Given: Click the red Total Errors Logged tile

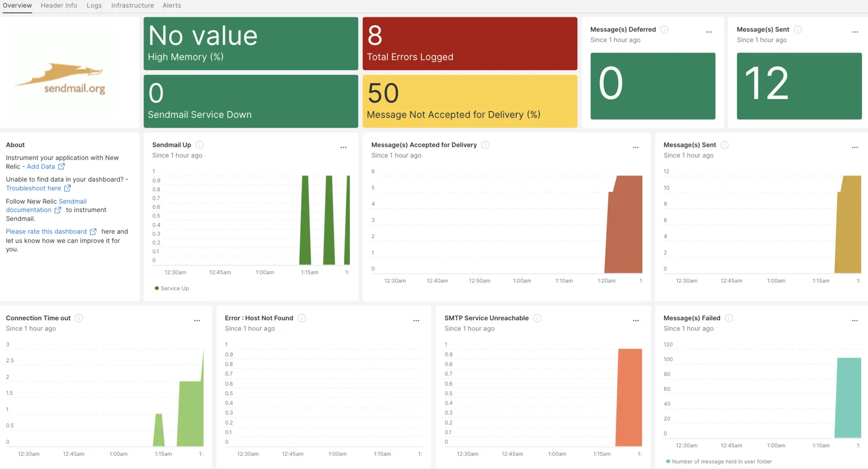Looking at the screenshot, I should point(470,43).
